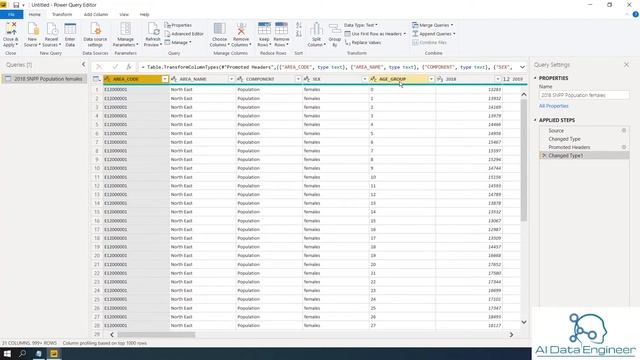Click the Power BI taskbar icon
This screenshot has width=640, height=360.
[54, 354]
